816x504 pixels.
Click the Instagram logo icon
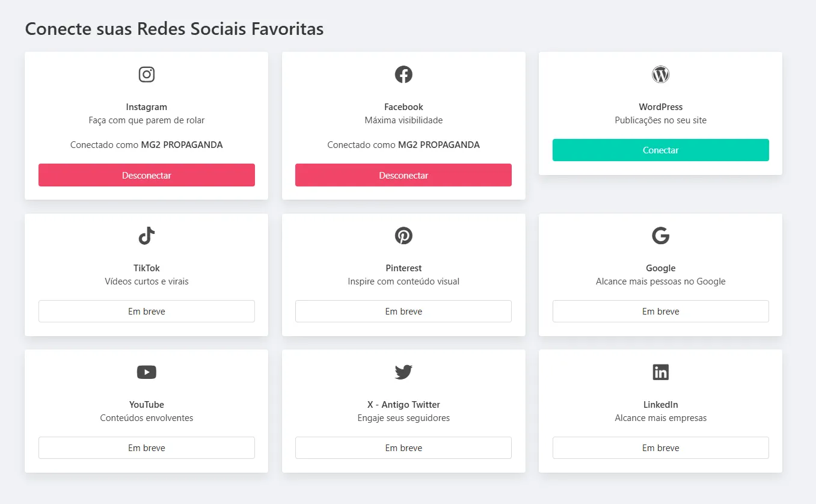point(147,75)
